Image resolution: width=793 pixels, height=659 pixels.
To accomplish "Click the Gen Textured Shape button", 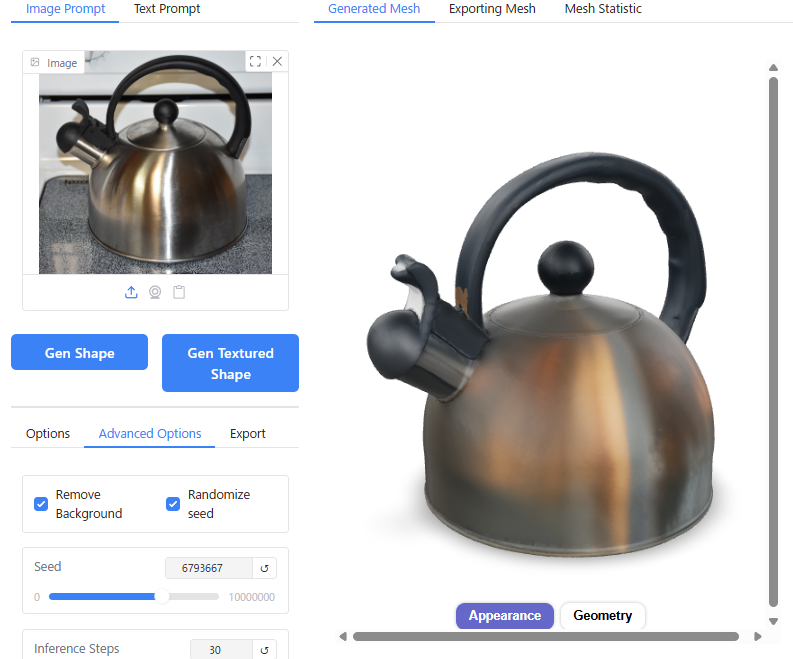I will click(230, 363).
